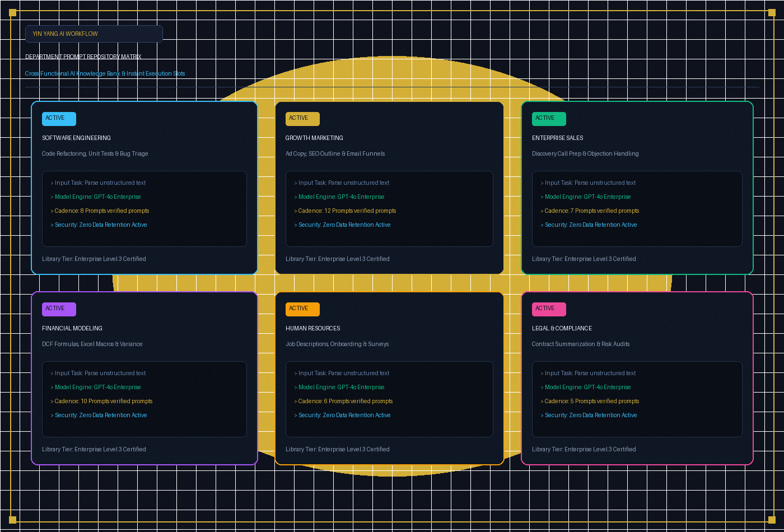Image resolution: width=784 pixels, height=532 pixels.
Task: Click the Library Tier line under Human Resources
Action: [338, 450]
